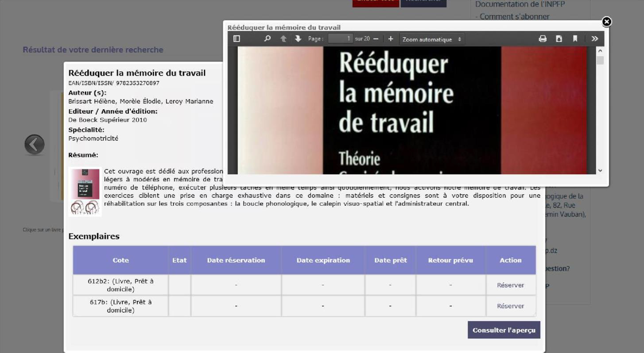Image resolution: width=644 pixels, height=353 pixels.
Task: Close the PDF preview popup
Action: (607, 22)
